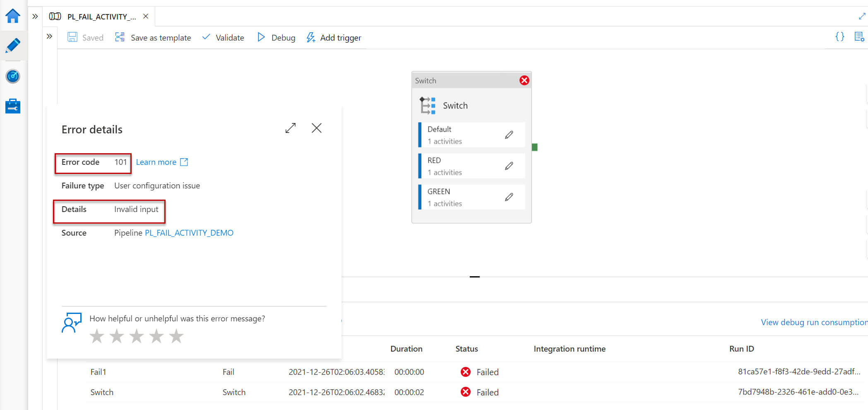Expand the left sidebar chevrons
868x410 pixels.
pos(35,17)
